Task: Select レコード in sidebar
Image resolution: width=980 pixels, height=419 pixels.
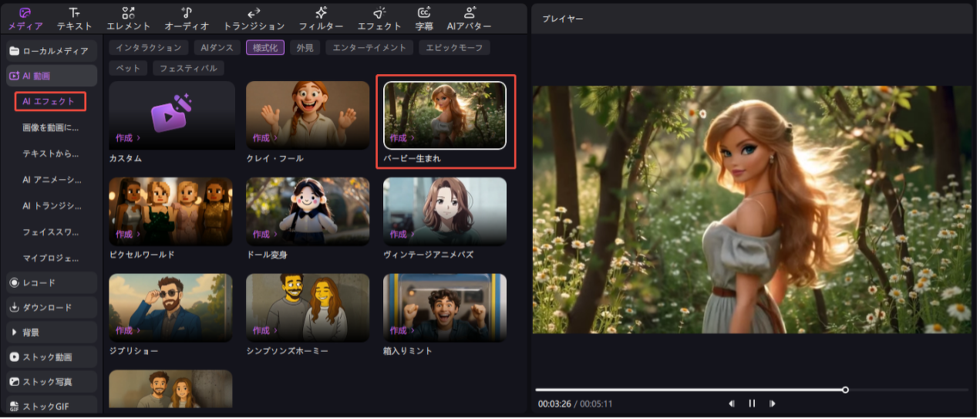Action: coord(52,283)
